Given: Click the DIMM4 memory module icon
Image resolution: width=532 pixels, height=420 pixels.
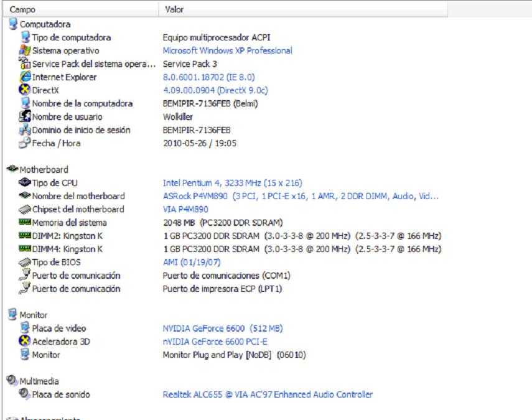Looking at the screenshot, I should [25, 249].
